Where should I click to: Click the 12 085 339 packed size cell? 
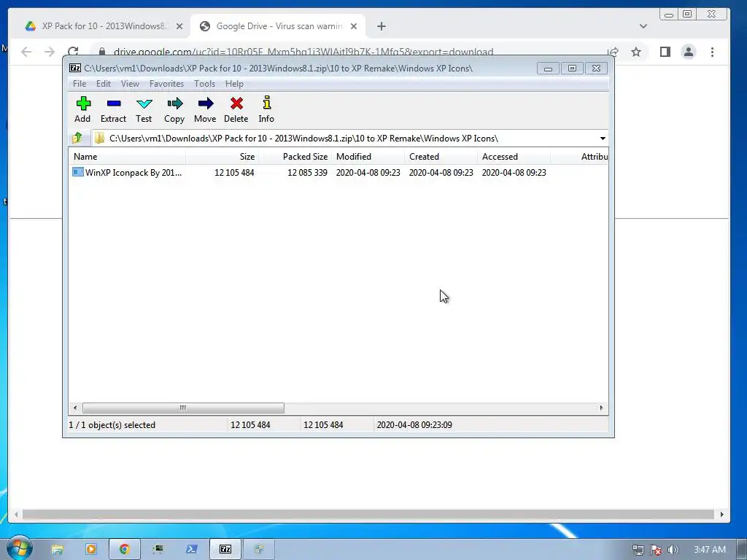307,173
